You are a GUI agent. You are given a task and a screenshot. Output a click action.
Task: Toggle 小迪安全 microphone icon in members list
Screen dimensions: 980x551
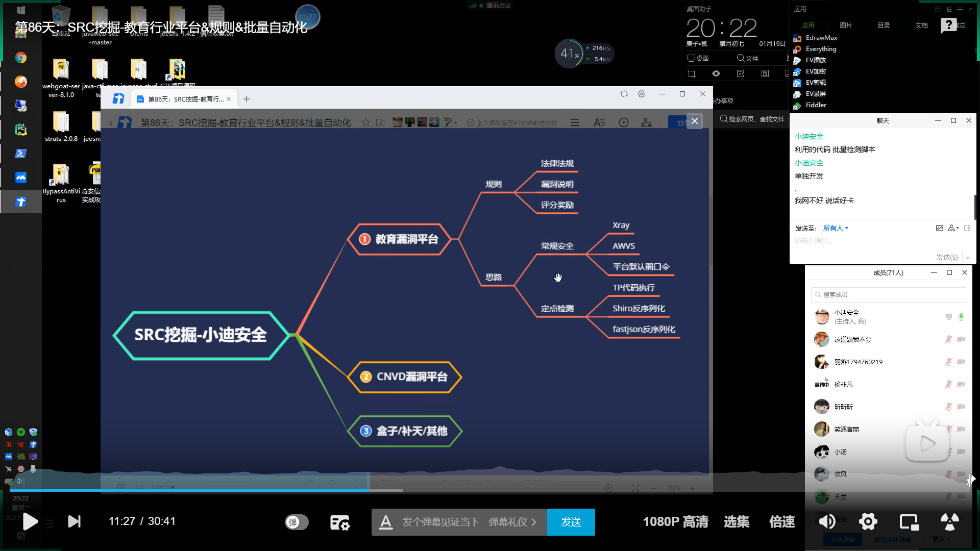(961, 317)
